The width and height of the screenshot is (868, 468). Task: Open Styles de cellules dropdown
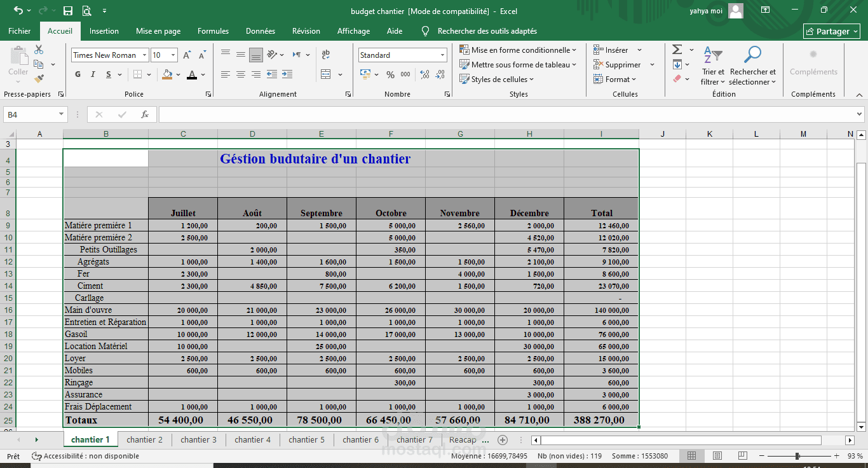(x=497, y=79)
